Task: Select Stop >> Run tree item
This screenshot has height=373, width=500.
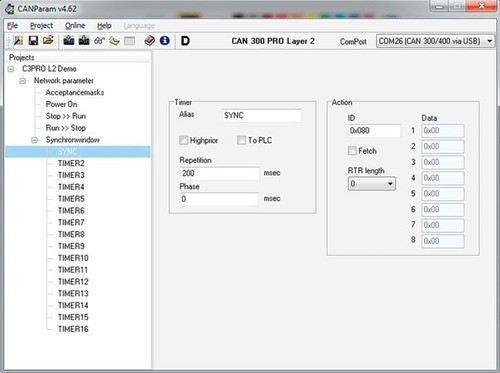Action: (x=66, y=116)
